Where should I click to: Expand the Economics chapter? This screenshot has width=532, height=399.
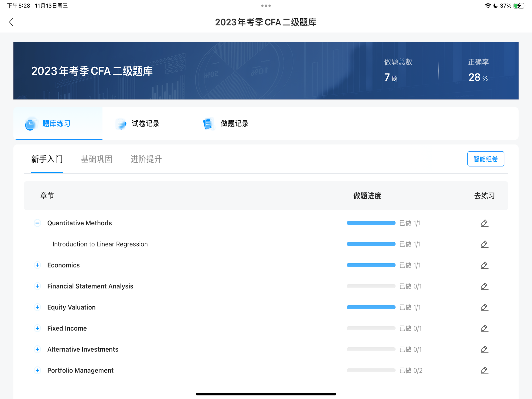[37, 265]
